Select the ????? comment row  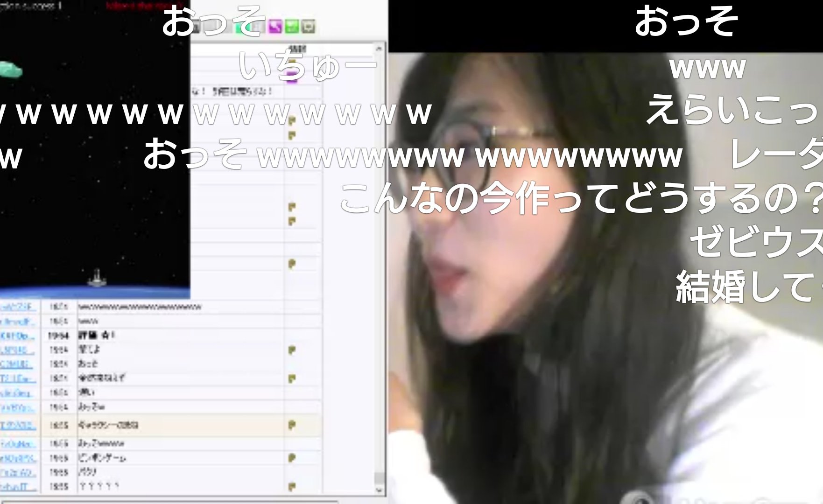[x=161, y=487]
